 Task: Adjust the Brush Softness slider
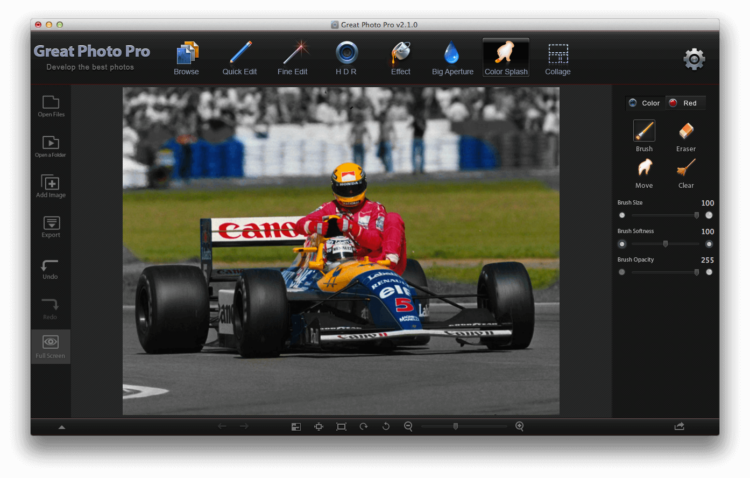pyautogui.click(x=665, y=244)
